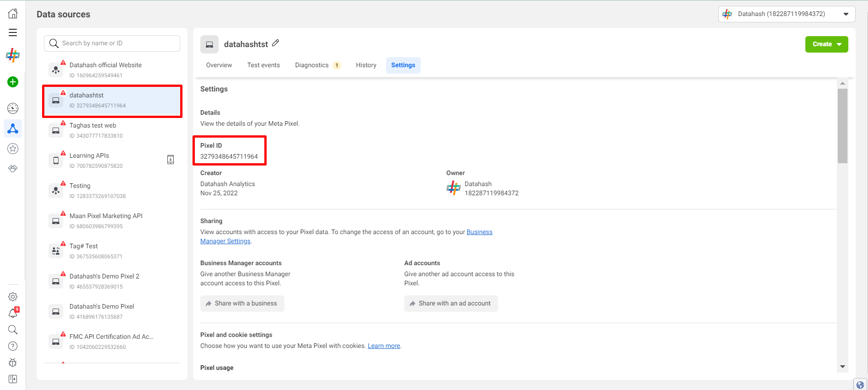
Task: Click the Search by name or ID field
Action: 112,43
